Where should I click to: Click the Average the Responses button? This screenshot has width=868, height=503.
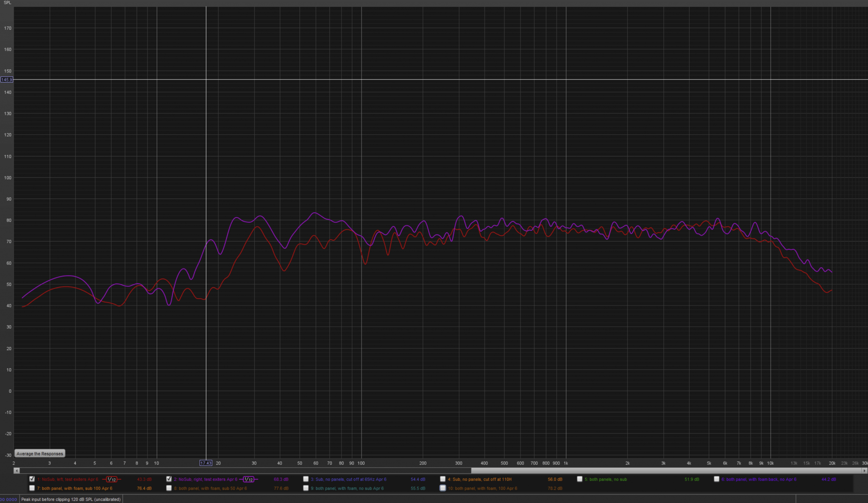(x=40, y=453)
